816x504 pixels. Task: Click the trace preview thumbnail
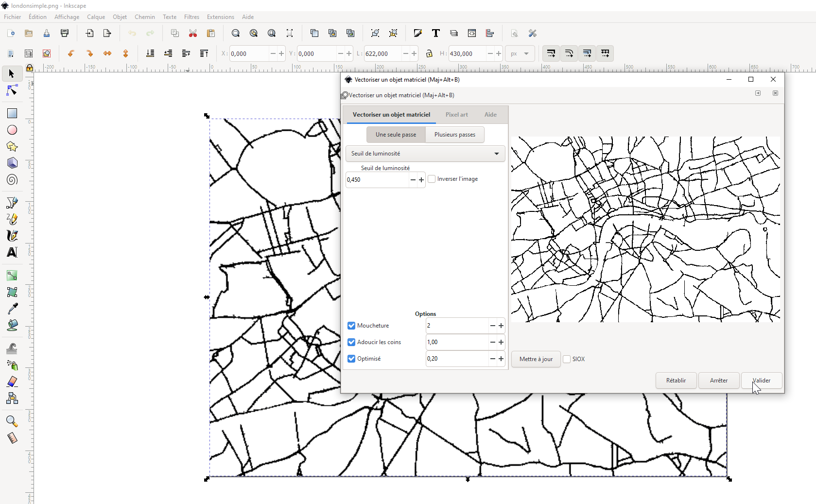coord(645,229)
